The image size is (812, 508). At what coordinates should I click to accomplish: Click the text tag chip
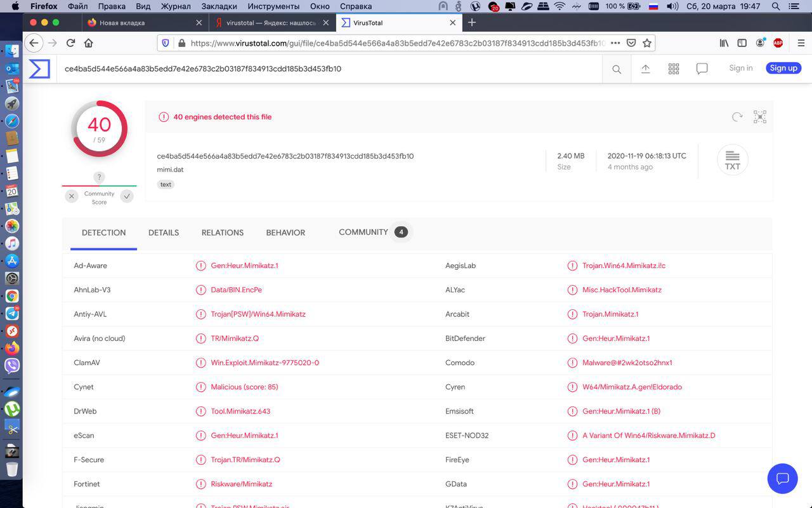tap(166, 184)
